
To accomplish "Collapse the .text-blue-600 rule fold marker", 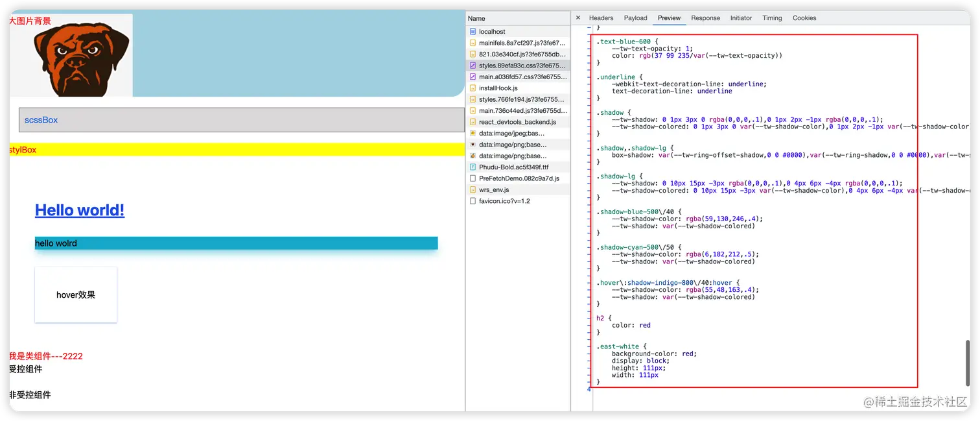I will click(x=589, y=42).
